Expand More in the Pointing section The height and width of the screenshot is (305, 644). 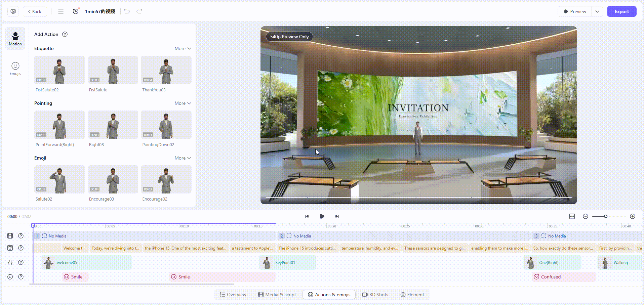click(183, 103)
